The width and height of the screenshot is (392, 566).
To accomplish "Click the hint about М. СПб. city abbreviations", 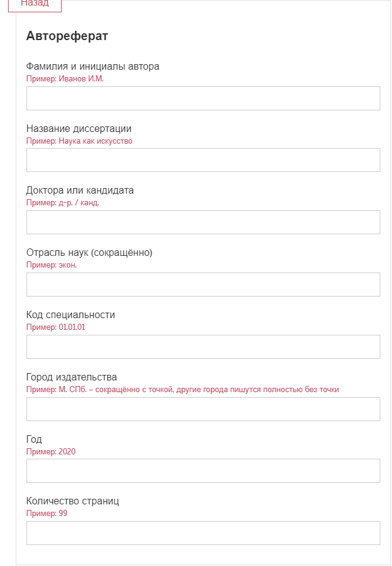I will (x=182, y=390).
